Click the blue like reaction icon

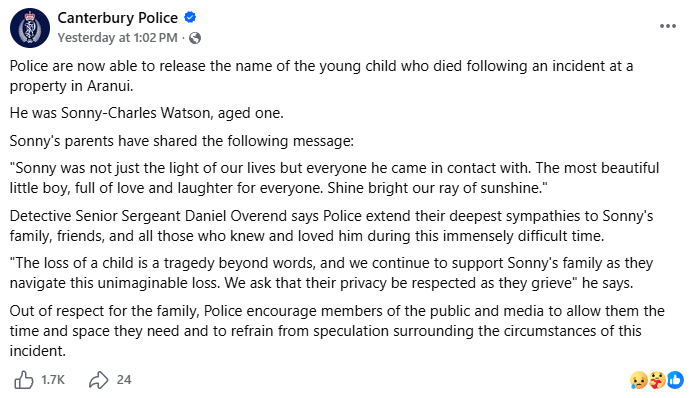[x=675, y=380]
